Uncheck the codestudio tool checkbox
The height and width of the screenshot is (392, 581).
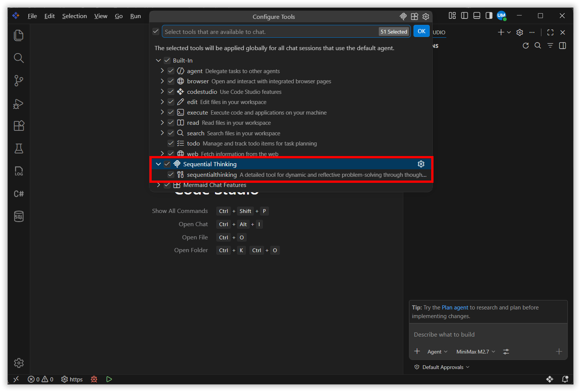coord(171,92)
